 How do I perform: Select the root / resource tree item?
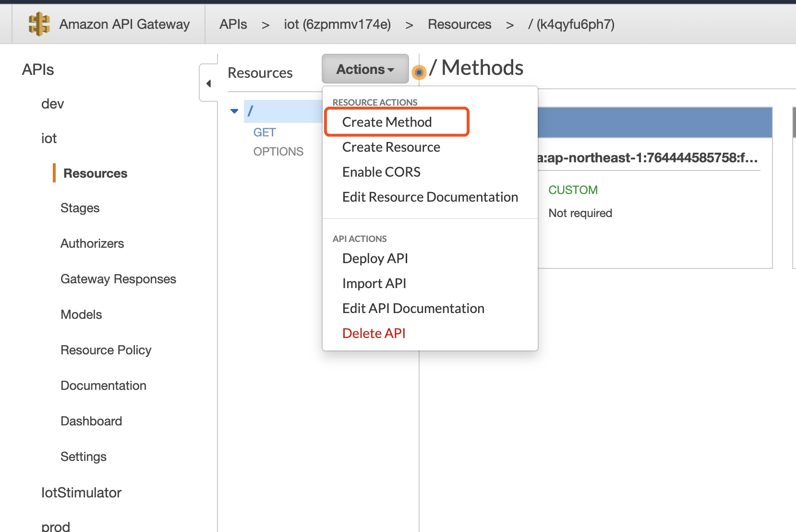coord(283,111)
